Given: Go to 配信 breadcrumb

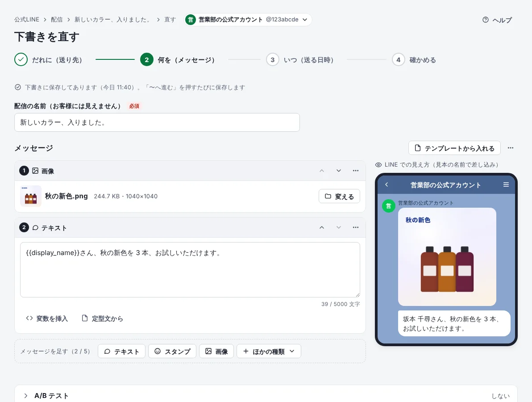Looking at the screenshot, I should [x=57, y=20].
